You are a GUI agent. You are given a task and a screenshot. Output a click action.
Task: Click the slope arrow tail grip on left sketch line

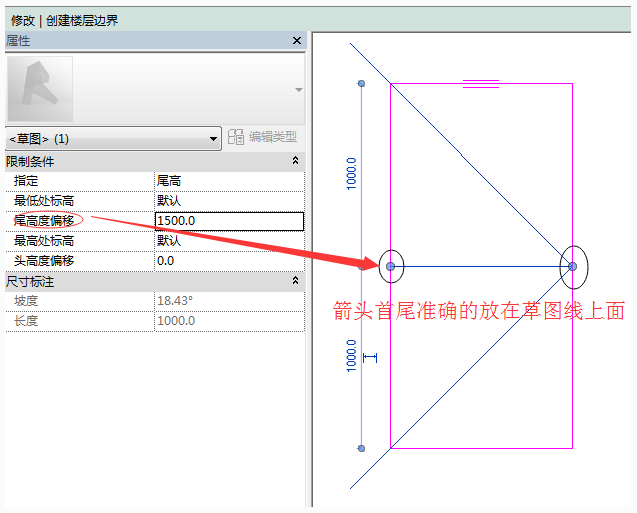[390, 266]
